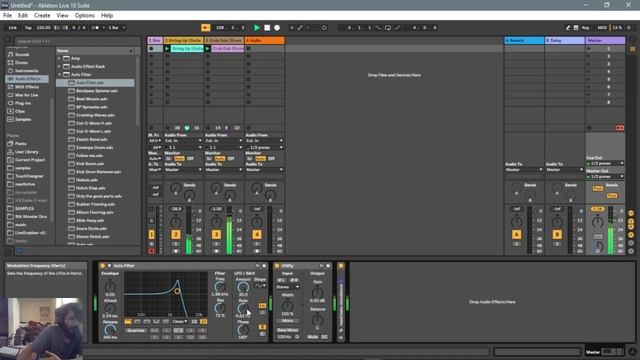The image size is (640, 360).
Task: Toggle the MIDI map mode switch
Action: pos(602,28)
